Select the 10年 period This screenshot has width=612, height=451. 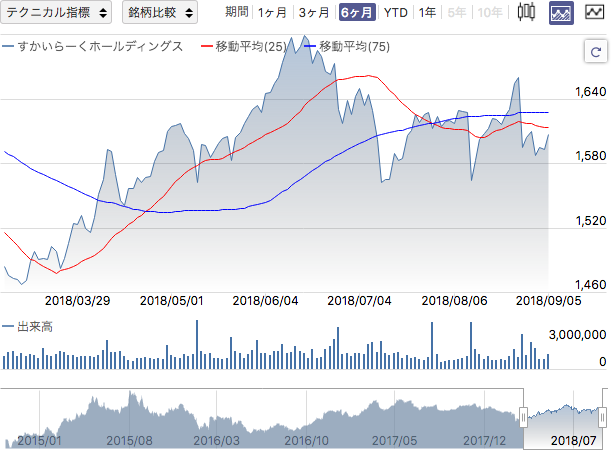[490, 12]
